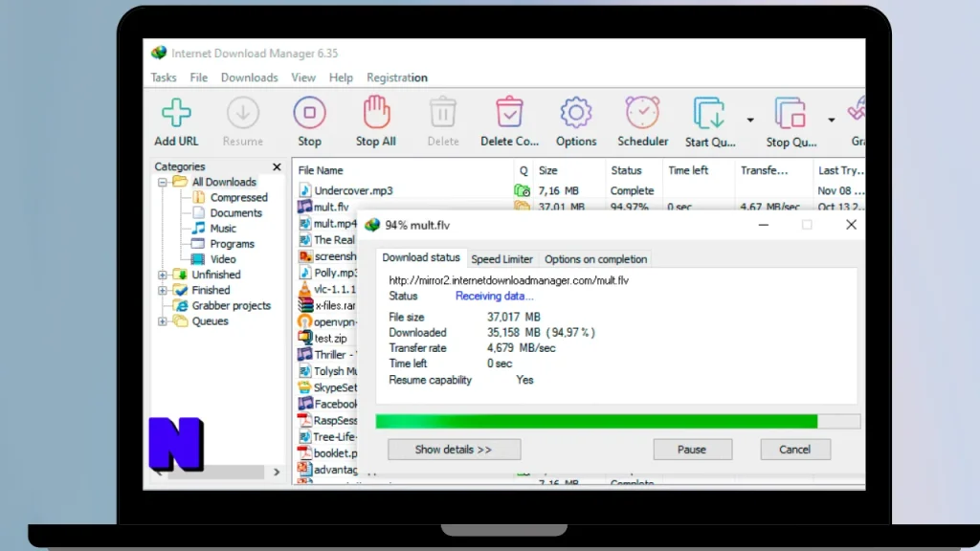Click the Sort by Q column header

523,170
